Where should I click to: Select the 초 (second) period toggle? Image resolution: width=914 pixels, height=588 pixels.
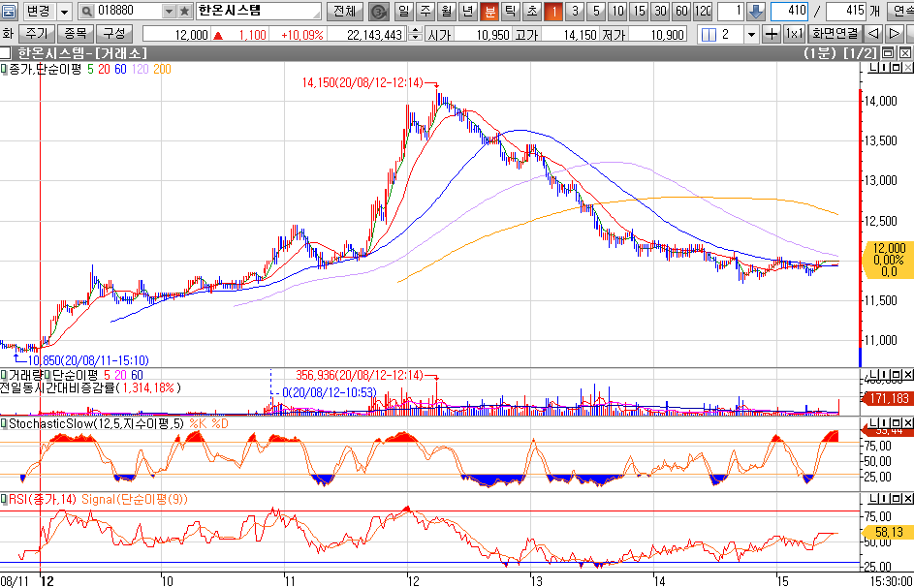pyautogui.click(x=531, y=11)
